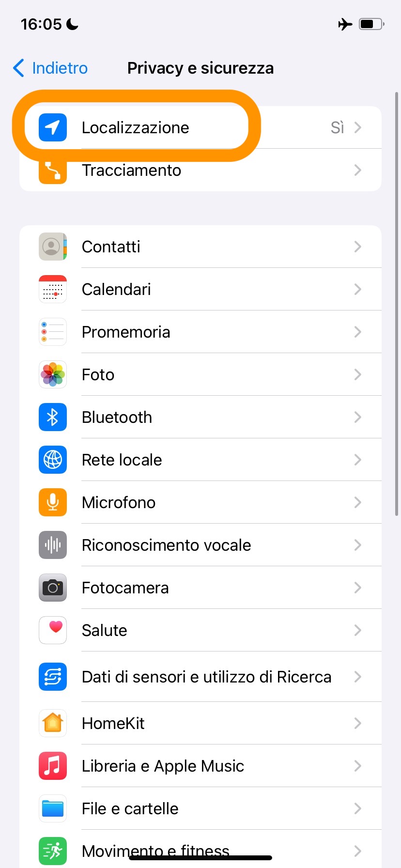
Task: Tap the red Apple Music note icon
Action: 53,766
